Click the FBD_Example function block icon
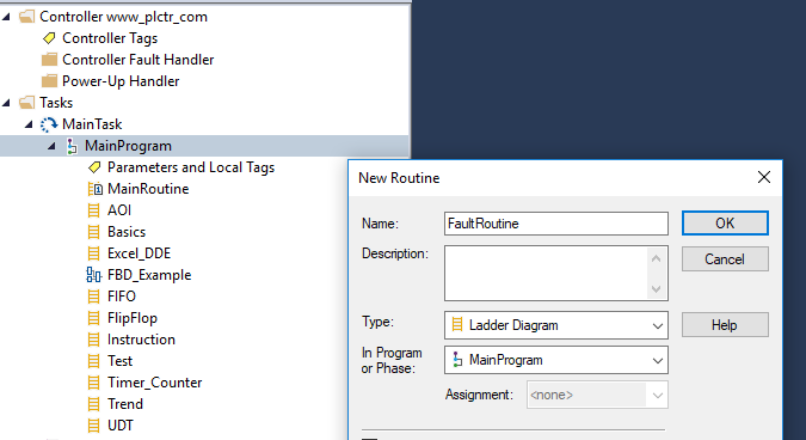Screen dimensions: 806x440 (94, 275)
